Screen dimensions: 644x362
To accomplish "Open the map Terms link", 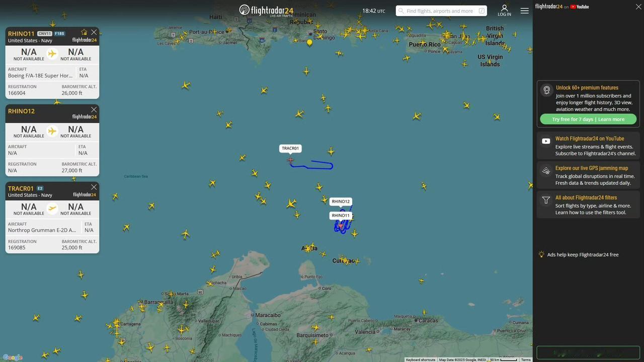I will (x=526, y=359).
